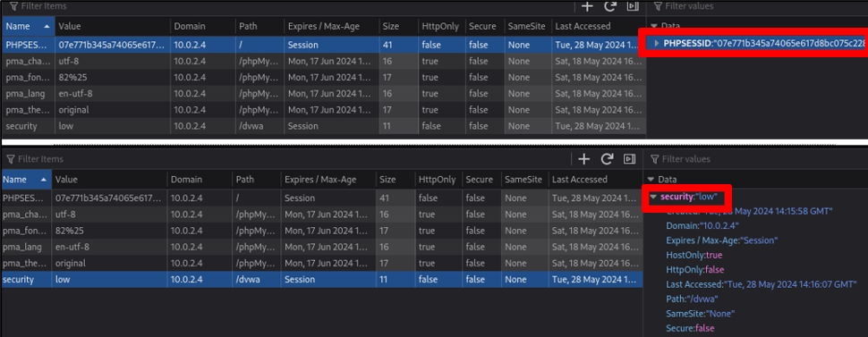868x337 pixels.
Task: Sort by the Name column in lower table
Action: pyautogui.click(x=27, y=180)
